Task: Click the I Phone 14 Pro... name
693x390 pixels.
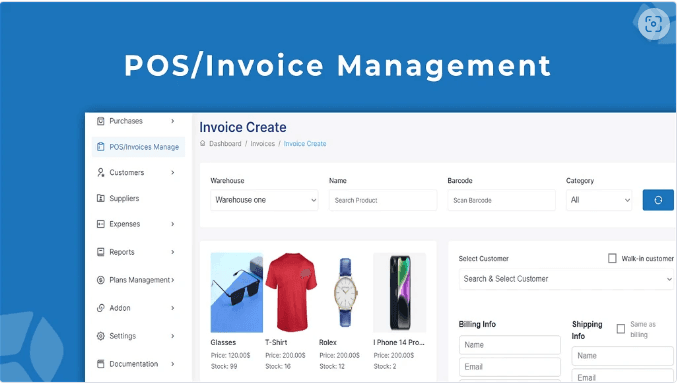Action: [x=399, y=342]
